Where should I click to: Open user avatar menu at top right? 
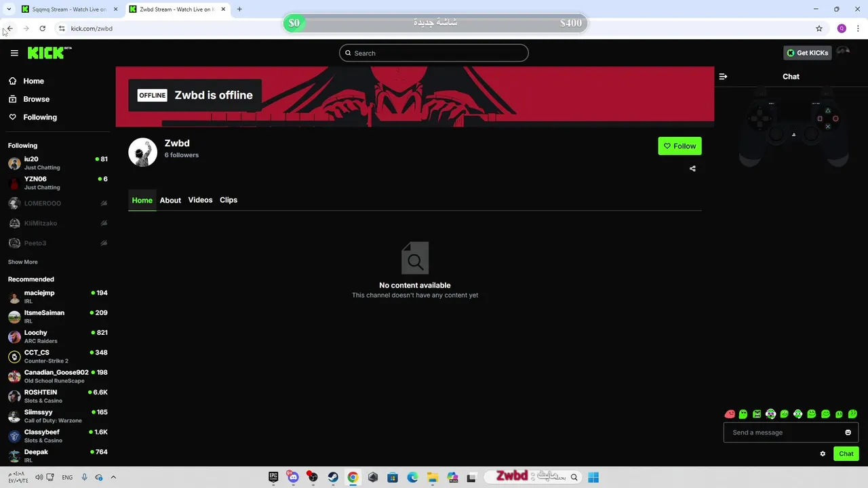(843, 52)
